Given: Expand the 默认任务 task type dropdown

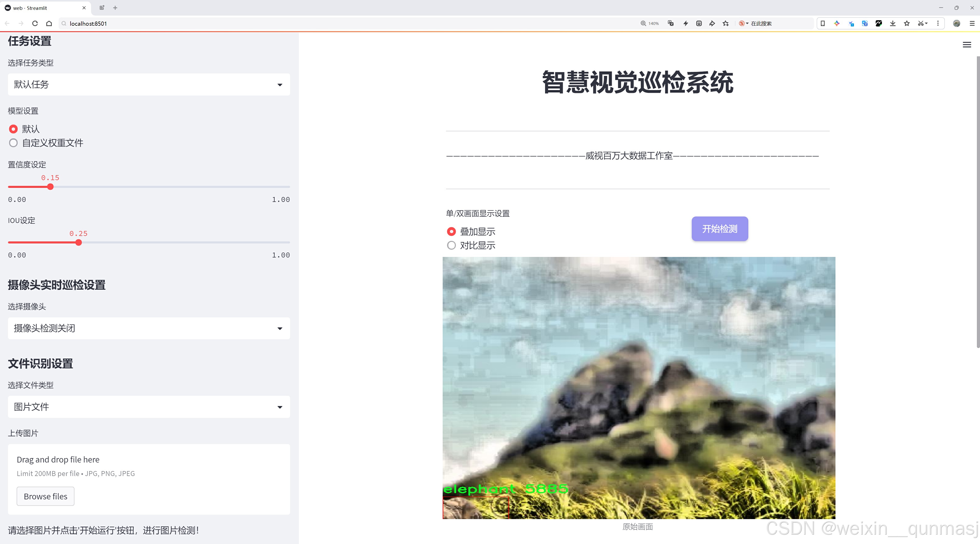Looking at the screenshot, I should [149, 84].
